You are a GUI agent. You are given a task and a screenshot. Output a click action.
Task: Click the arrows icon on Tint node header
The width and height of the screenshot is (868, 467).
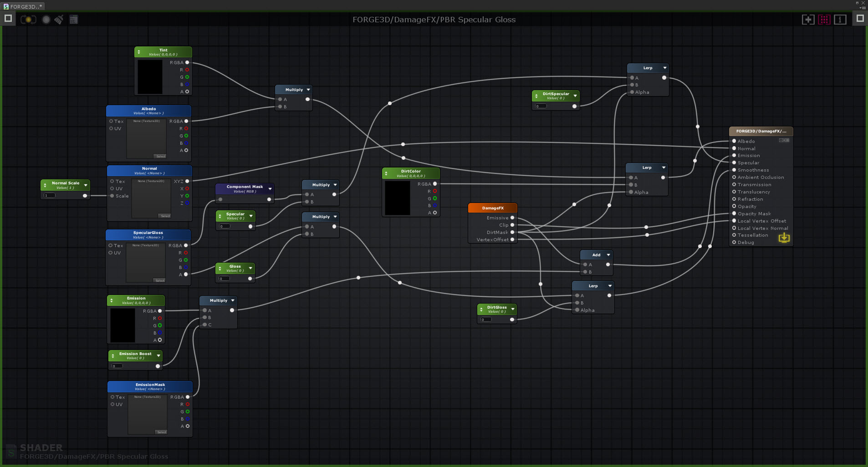pyautogui.click(x=139, y=52)
